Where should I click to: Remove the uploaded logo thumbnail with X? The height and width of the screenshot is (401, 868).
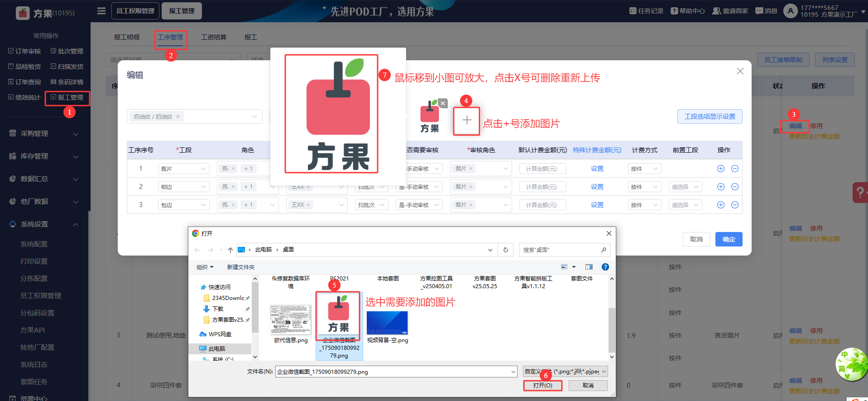(x=443, y=103)
